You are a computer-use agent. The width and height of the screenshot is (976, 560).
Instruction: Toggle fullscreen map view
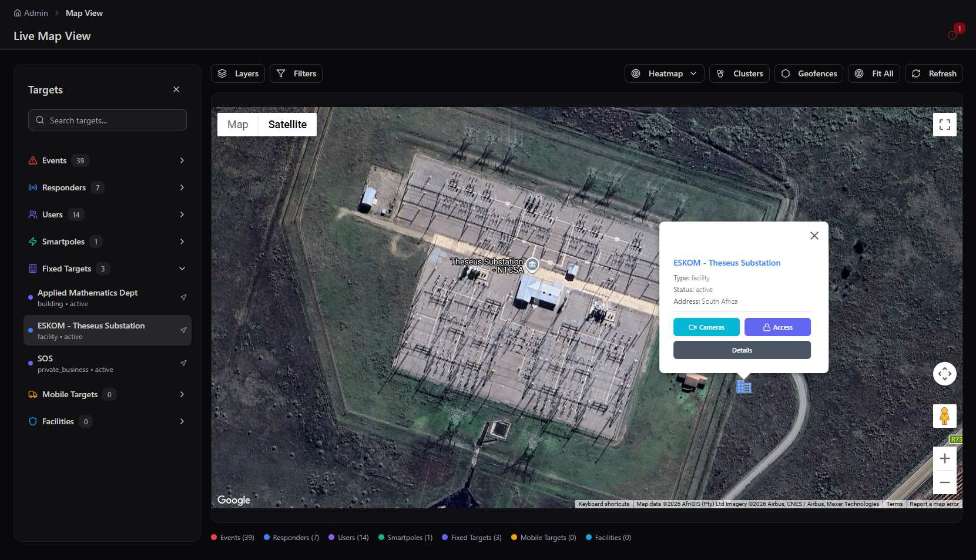pos(945,125)
